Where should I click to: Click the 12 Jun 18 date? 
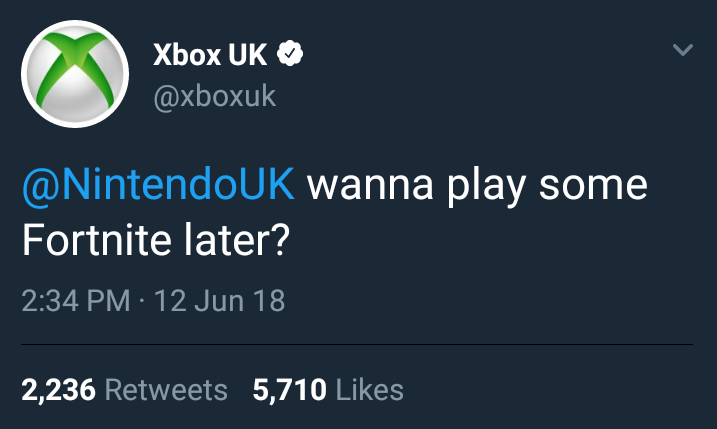220,301
